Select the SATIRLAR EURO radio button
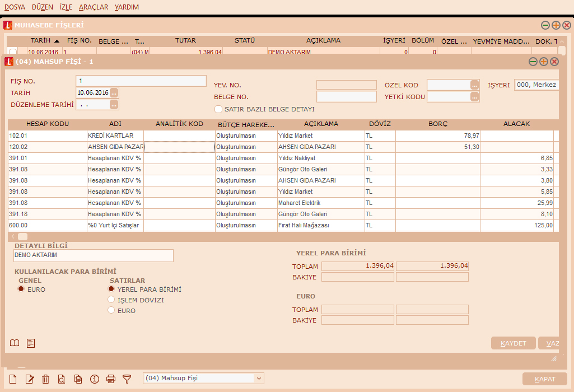This screenshot has width=574, height=392. (111, 310)
